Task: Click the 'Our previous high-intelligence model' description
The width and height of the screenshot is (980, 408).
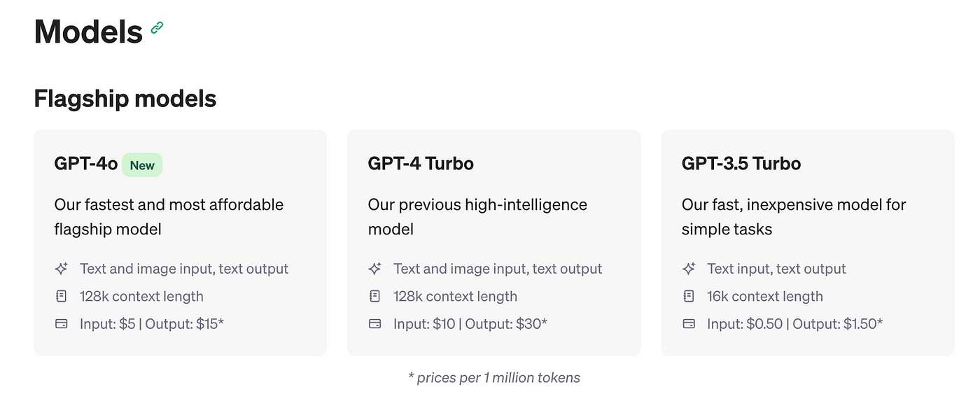Action: click(477, 217)
